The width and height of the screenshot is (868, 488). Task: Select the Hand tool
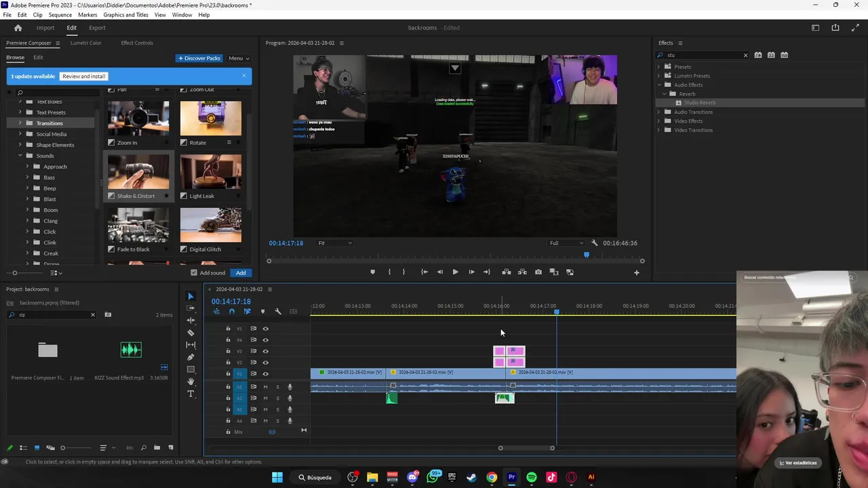(191, 382)
